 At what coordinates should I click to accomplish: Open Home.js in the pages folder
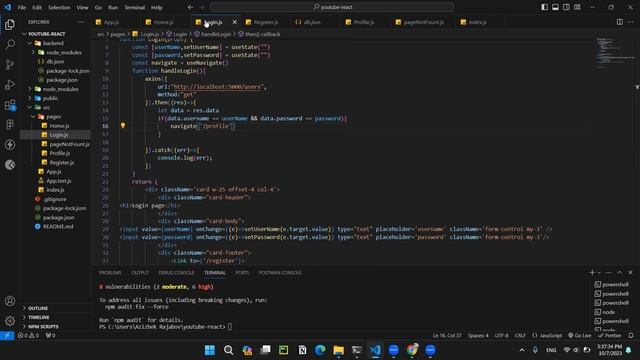59,126
